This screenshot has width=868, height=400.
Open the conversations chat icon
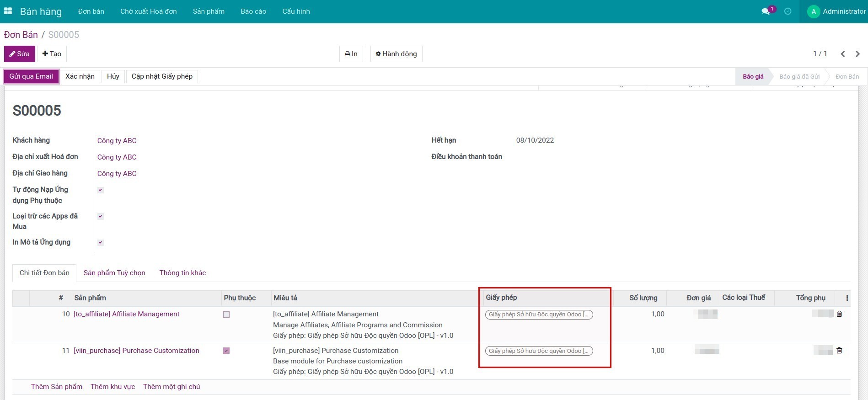[x=766, y=11]
